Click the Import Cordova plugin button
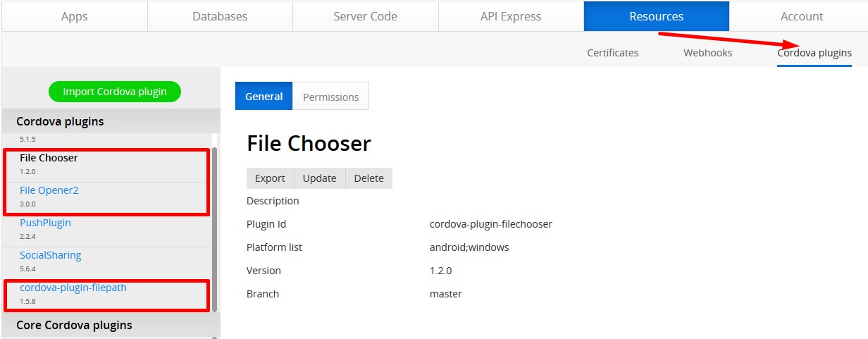 click(115, 92)
